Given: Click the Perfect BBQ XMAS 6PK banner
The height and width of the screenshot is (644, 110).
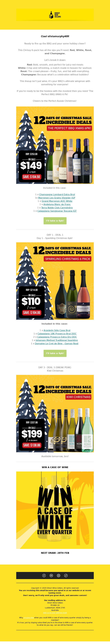Looking at the screenshot, I should (x=55, y=145).
